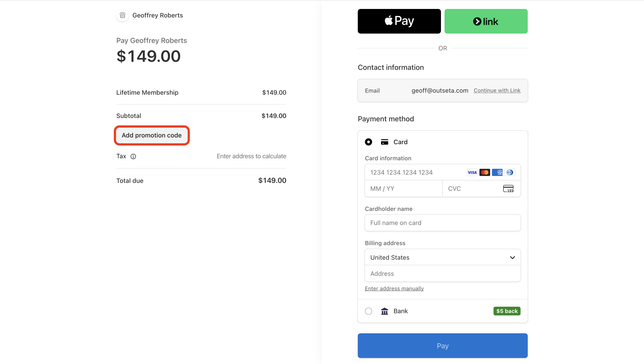Click the Continue with Link link
644x364 pixels.
(x=497, y=91)
